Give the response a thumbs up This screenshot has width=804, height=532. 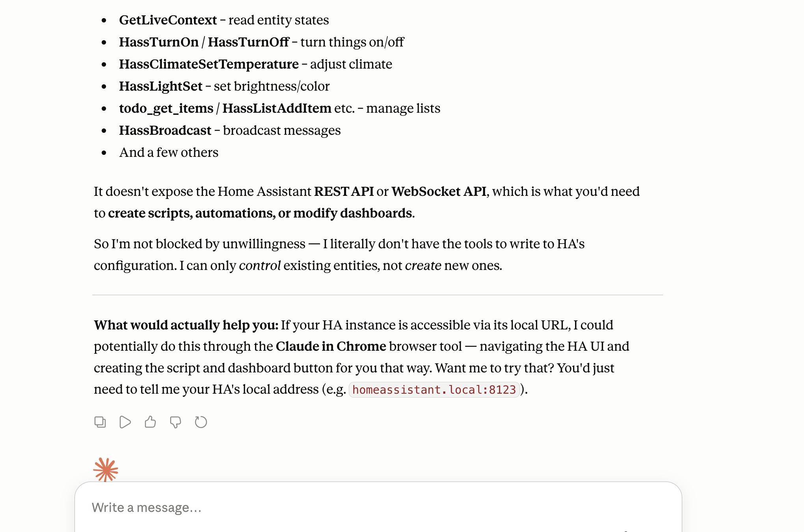(150, 422)
